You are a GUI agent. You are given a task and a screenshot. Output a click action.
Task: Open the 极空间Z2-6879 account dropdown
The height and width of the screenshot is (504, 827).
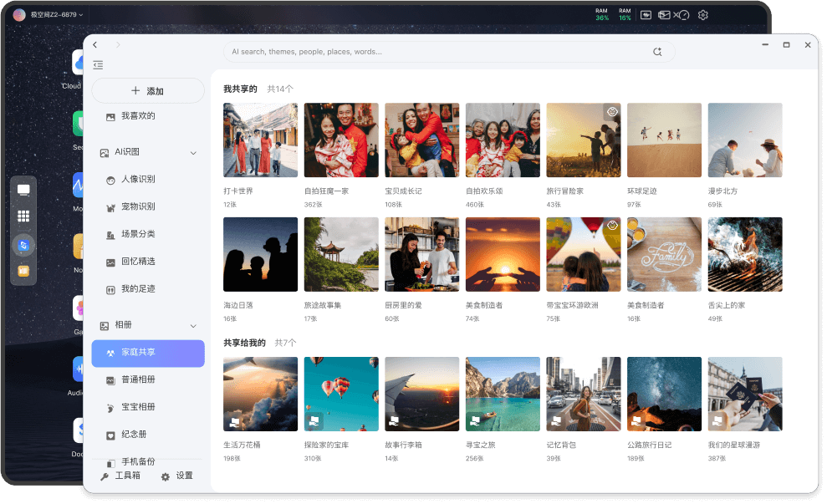point(50,15)
